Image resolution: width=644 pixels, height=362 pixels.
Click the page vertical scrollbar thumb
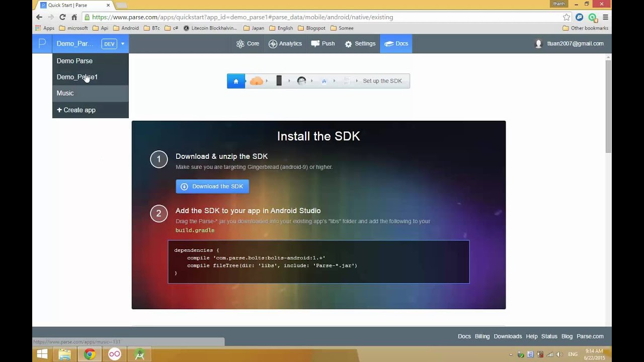608,106
